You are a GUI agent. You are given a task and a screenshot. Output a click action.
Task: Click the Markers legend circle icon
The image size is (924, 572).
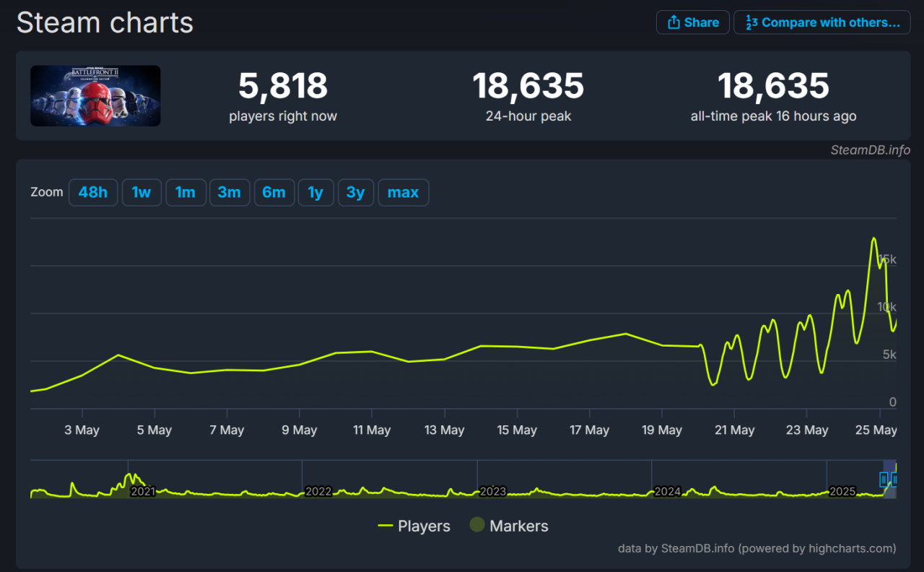[476, 525]
